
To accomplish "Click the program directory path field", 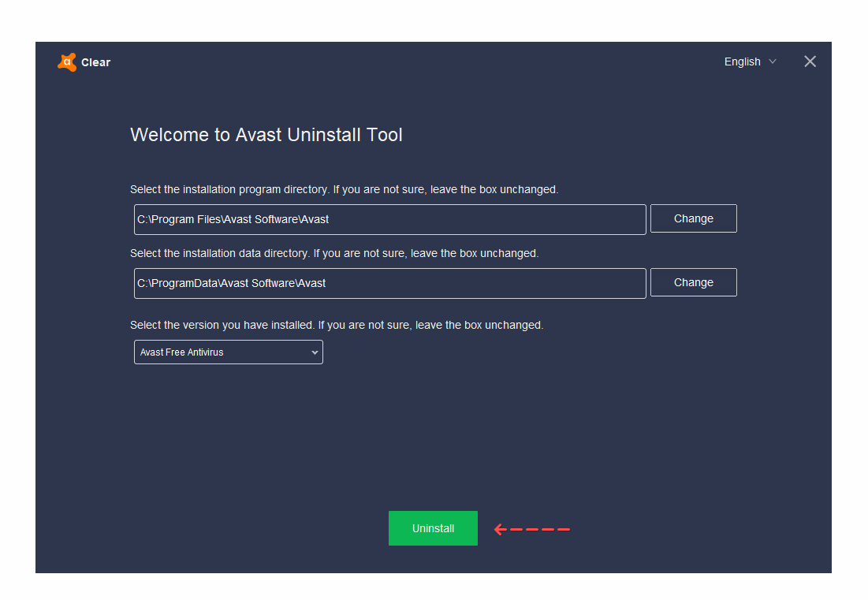I will click(389, 219).
